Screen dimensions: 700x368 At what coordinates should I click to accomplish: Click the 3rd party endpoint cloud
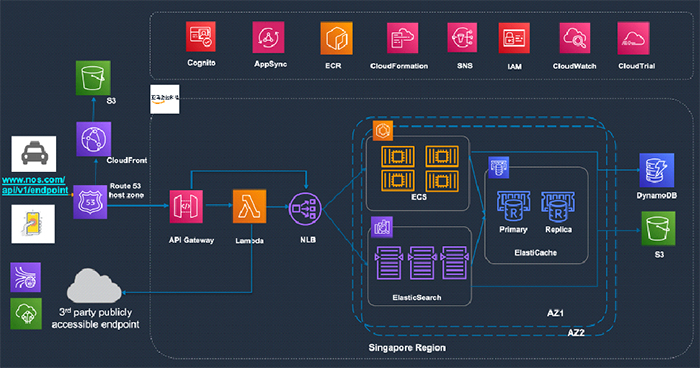coord(94,285)
